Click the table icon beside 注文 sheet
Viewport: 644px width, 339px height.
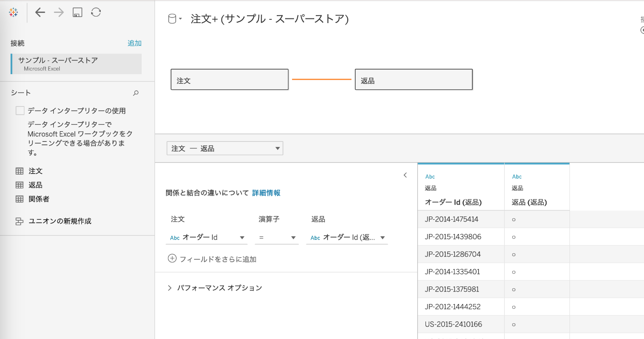19,171
